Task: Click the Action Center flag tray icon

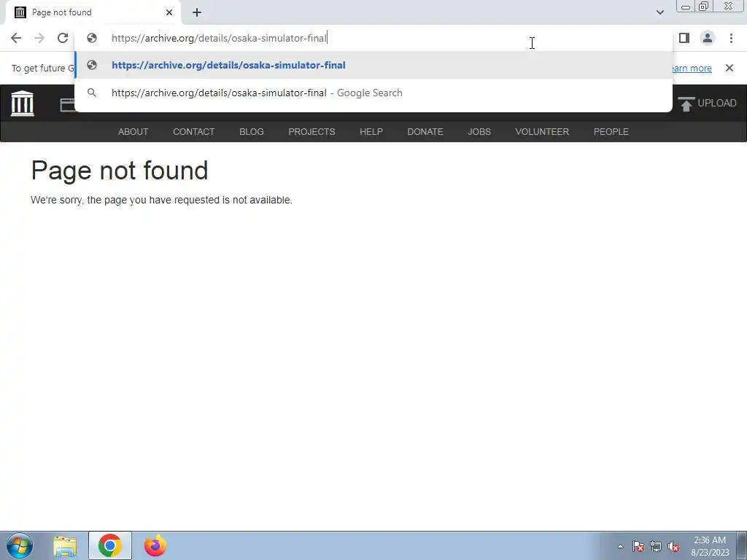Action: pyautogui.click(x=638, y=546)
